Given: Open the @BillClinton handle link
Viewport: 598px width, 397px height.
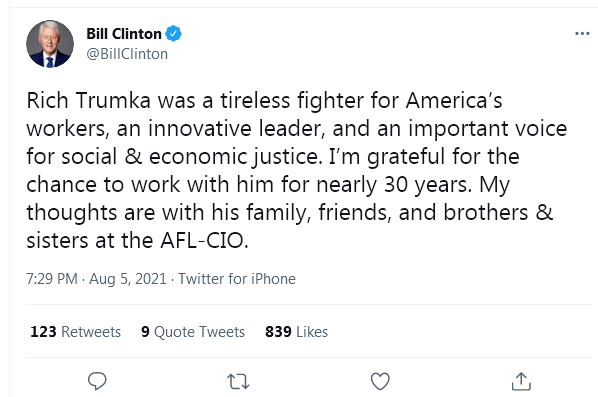Looking at the screenshot, I should [127, 54].
